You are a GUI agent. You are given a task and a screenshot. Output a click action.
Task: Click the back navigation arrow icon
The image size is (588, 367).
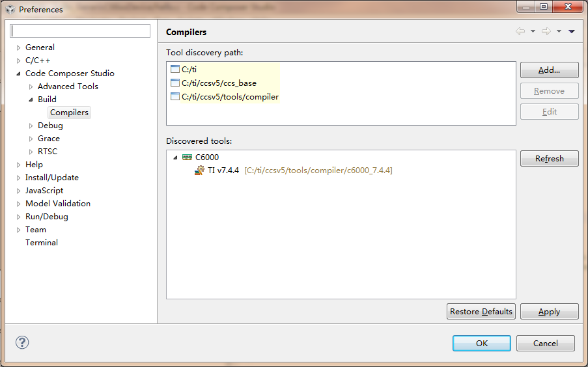[x=520, y=32]
